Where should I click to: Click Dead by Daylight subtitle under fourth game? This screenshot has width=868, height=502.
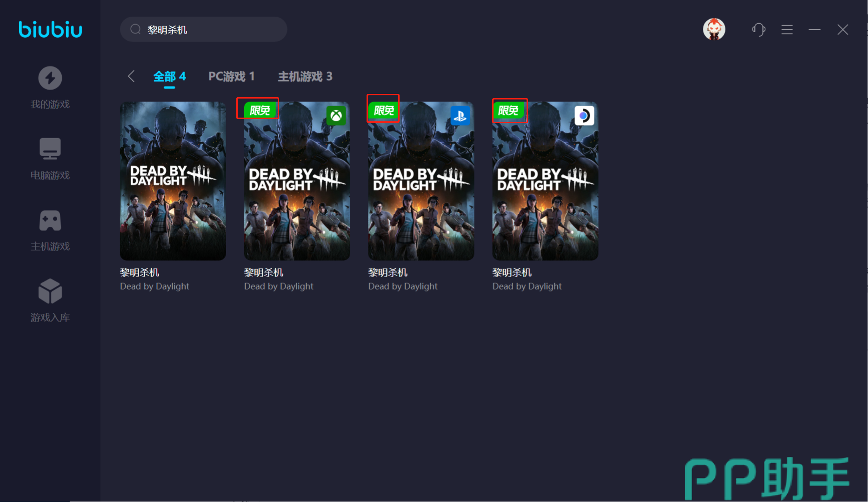coord(527,286)
